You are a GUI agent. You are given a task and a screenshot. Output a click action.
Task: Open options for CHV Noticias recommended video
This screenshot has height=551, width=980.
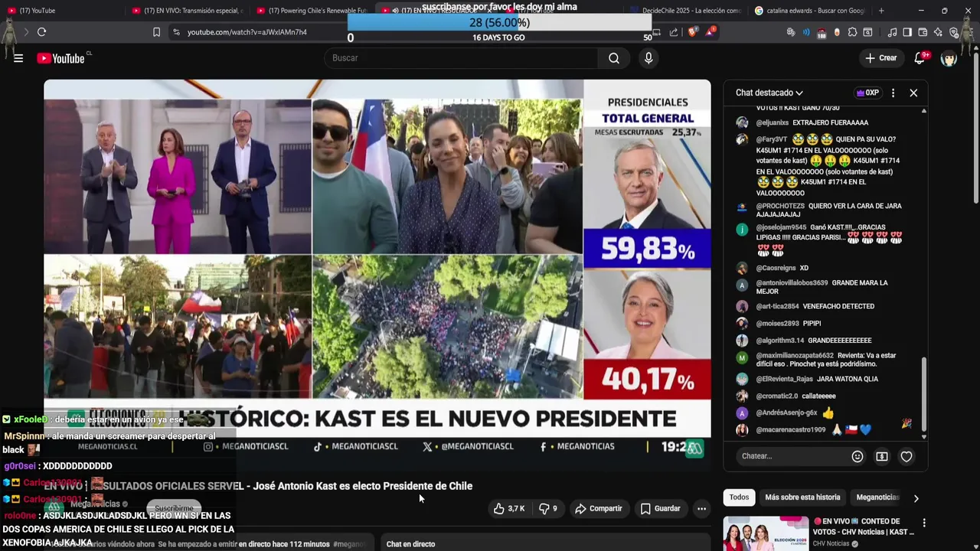pyautogui.click(x=924, y=523)
